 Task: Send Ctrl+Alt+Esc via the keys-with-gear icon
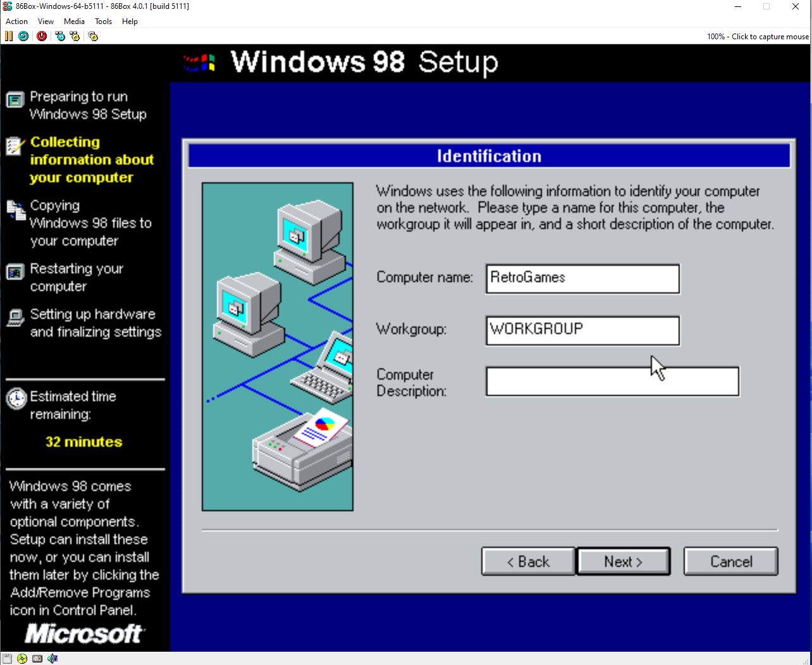75,36
